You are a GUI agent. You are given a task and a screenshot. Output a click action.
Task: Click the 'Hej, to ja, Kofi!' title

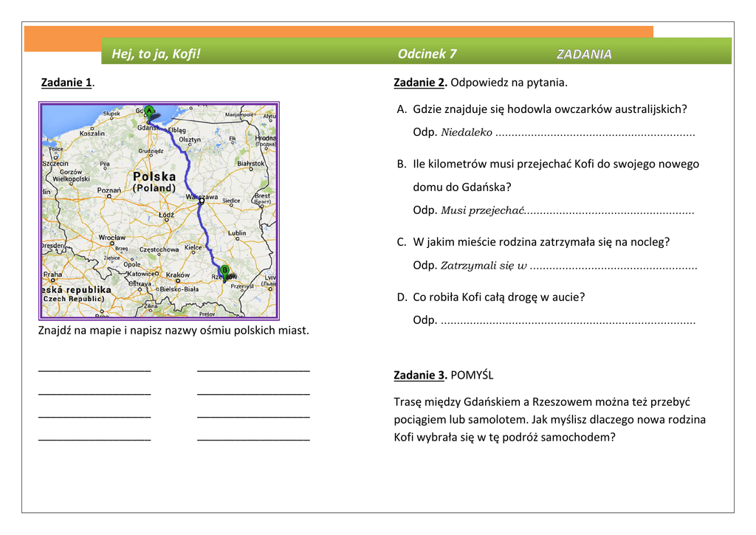click(156, 54)
